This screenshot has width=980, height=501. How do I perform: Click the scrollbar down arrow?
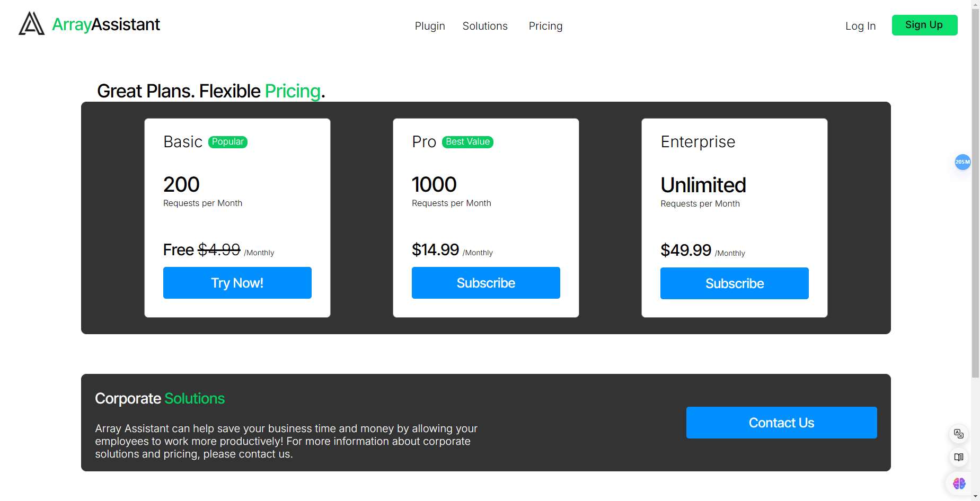pos(975,497)
